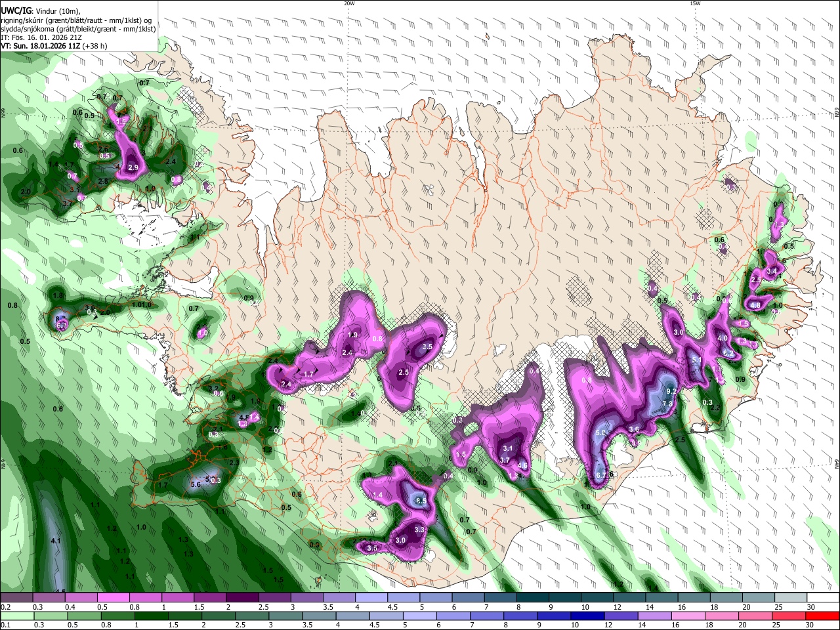Click the '3.1' precipitation value
The height and width of the screenshot is (630, 840).
[507, 448]
